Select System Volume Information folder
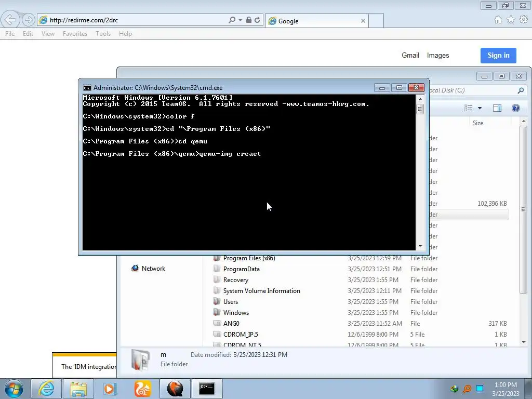 click(x=262, y=291)
